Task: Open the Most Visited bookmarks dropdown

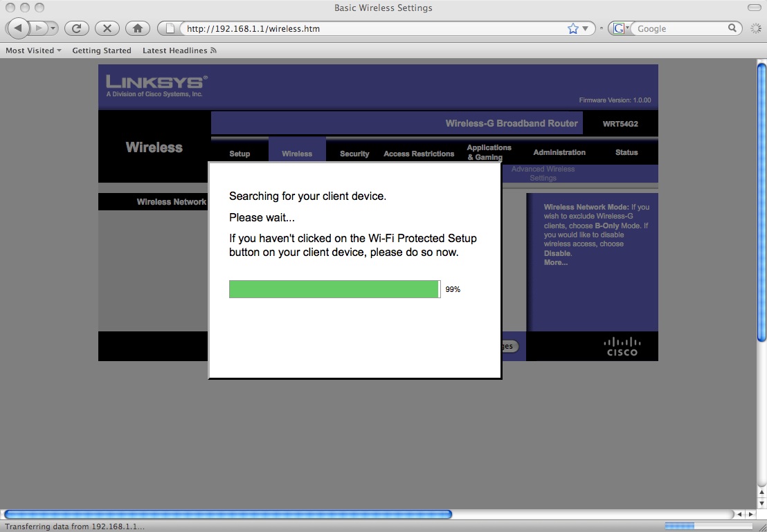Action: [33, 51]
